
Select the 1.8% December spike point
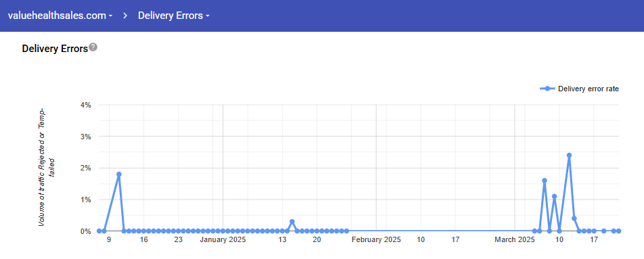118,174
